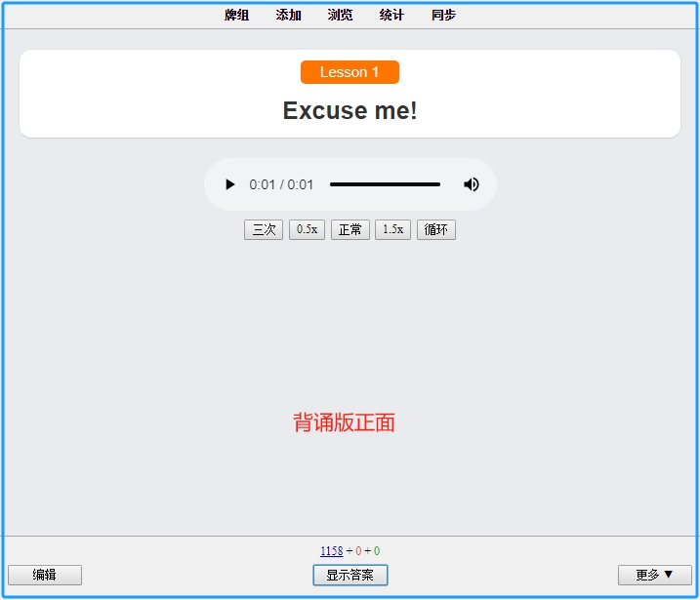Mute audio with the speaker icon

(x=471, y=184)
